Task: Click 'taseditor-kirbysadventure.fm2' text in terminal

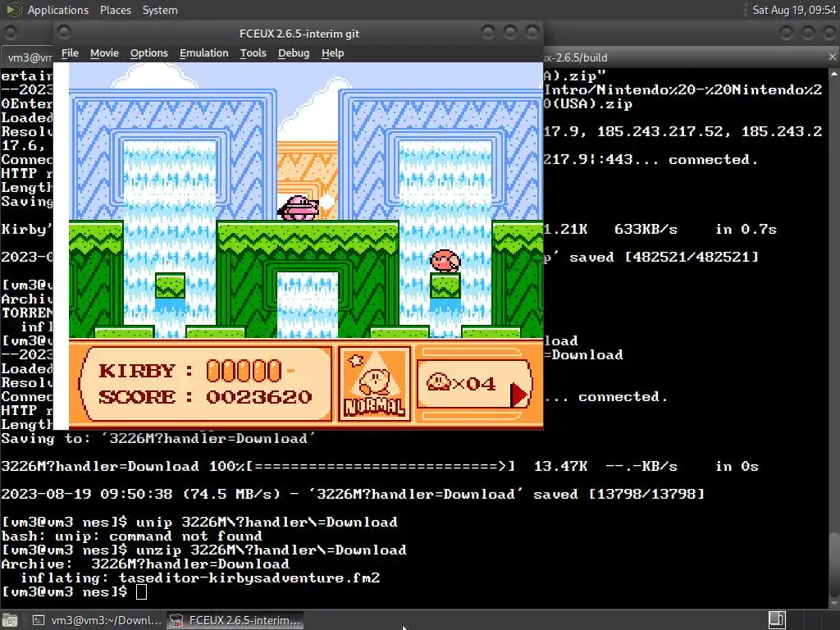Action: [x=249, y=577]
